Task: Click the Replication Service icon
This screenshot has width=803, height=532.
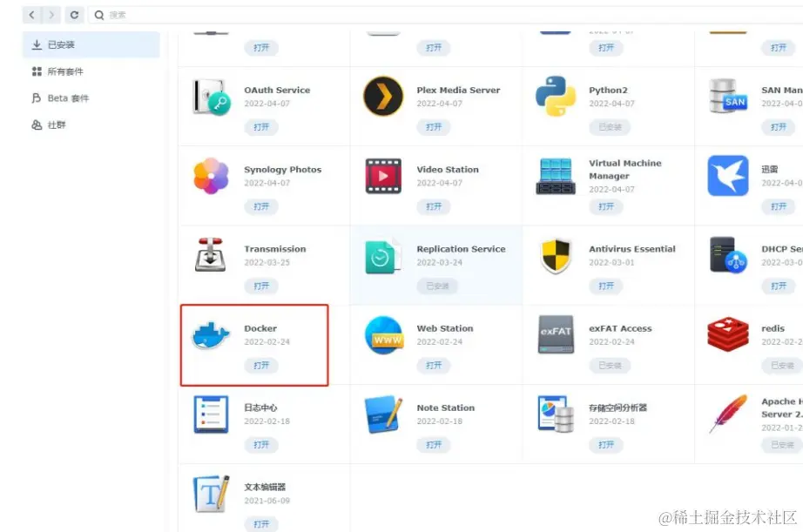Action: tap(382, 255)
